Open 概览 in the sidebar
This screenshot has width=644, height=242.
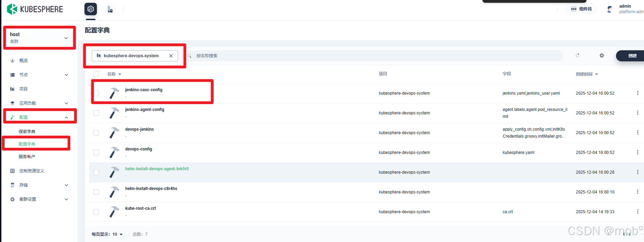click(x=24, y=61)
